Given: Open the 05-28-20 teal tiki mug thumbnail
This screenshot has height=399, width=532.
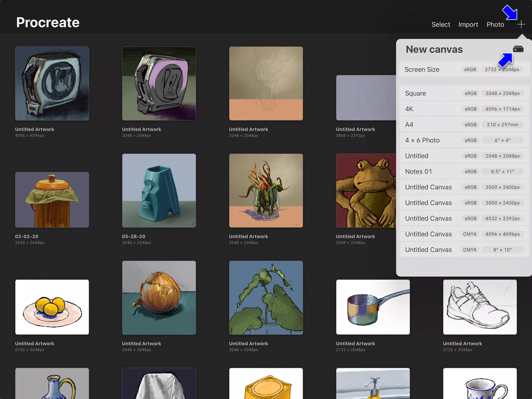Looking at the screenshot, I should pyautogui.click(x=159, y=190).
